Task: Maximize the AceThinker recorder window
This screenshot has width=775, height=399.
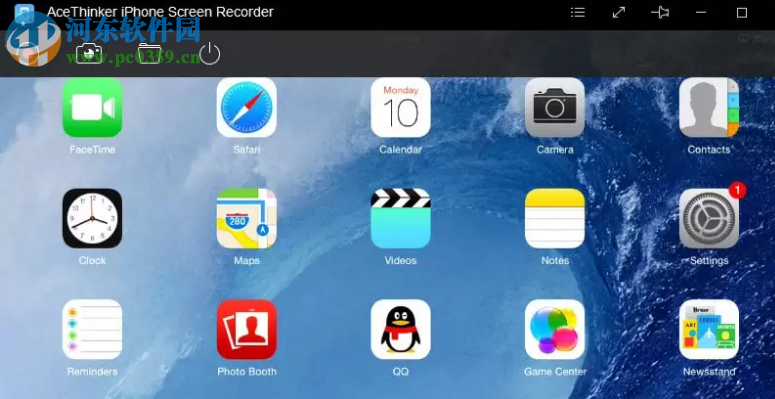Action: click(742, 13)
